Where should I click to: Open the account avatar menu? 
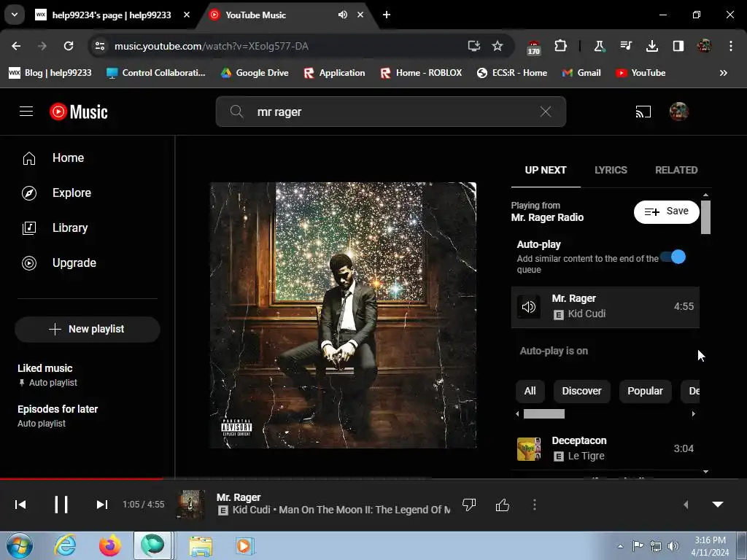(679, 112)
